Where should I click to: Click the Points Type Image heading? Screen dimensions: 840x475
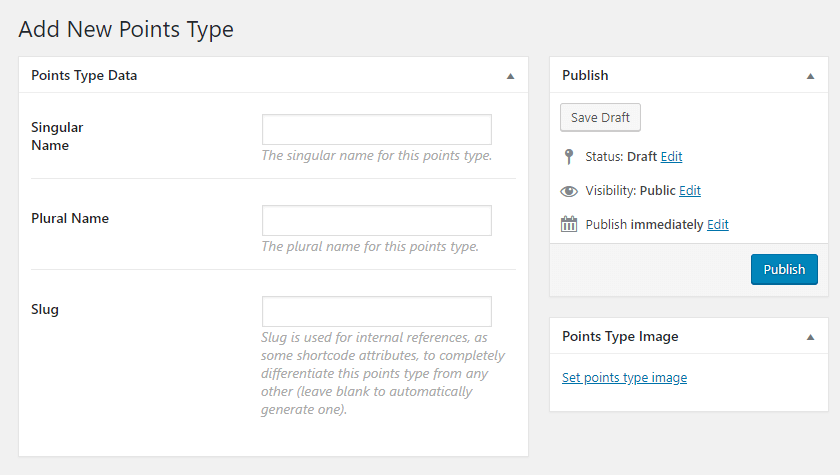pos(620,336)
